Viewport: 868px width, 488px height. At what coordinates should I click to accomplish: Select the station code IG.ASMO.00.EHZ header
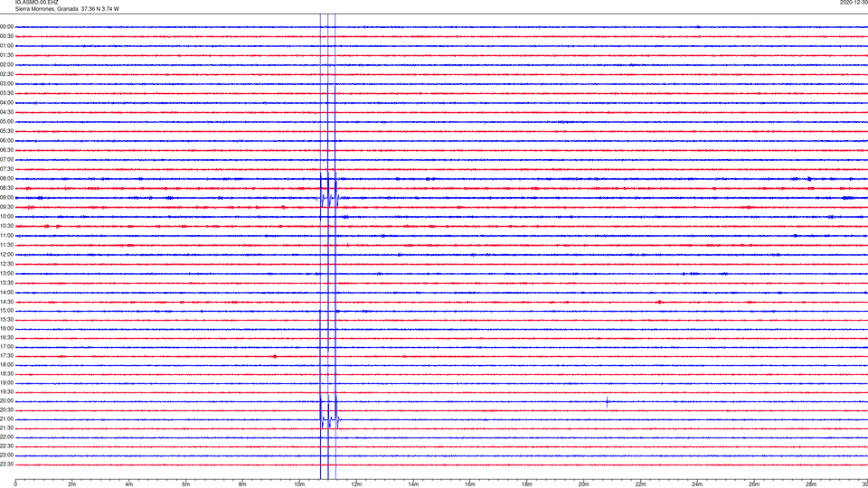[36, 2]
